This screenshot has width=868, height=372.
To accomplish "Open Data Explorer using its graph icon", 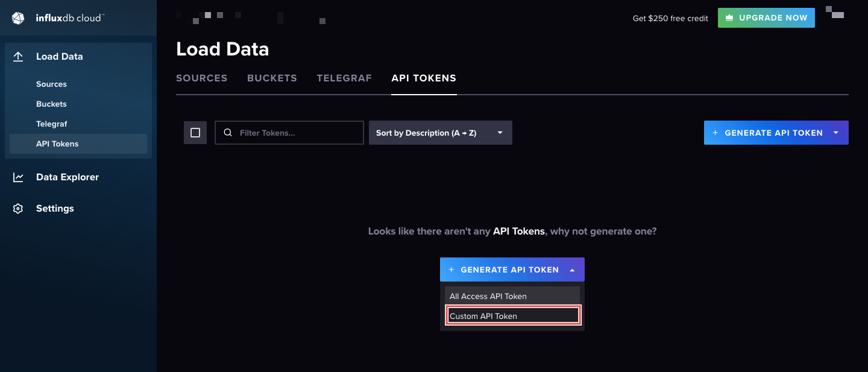I will (x=17, y=177).
